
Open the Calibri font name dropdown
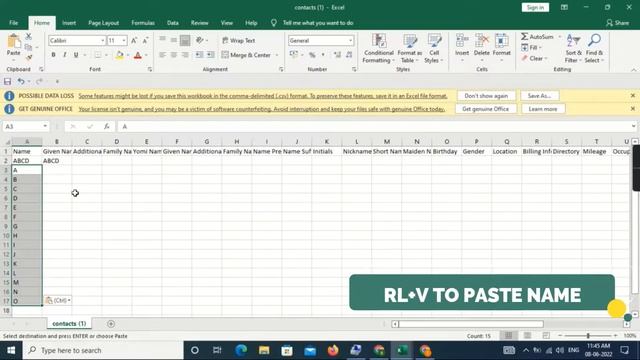coord(102,40)
